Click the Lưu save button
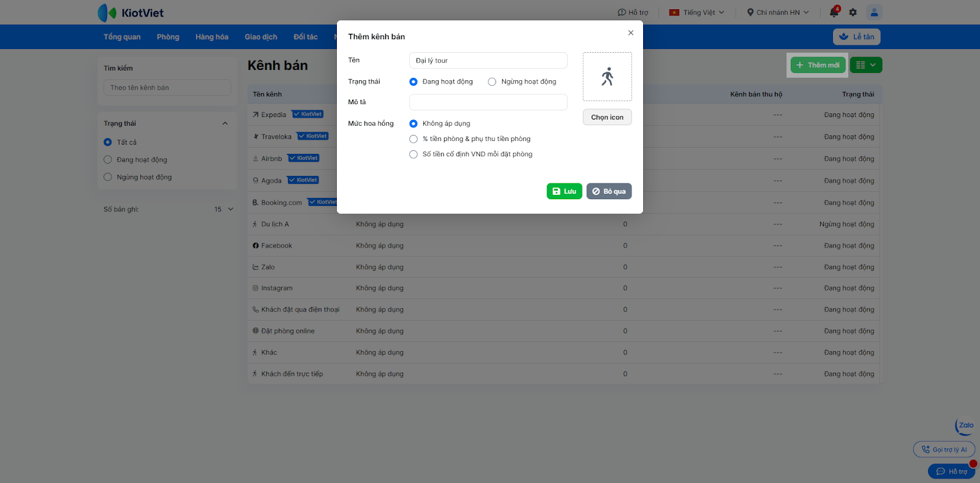Screen dimensions: 980x483 [564, 191]
